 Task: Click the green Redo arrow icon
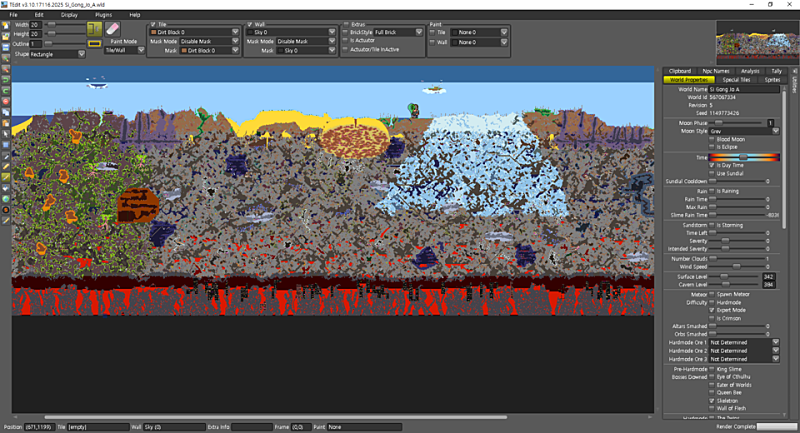[x=6, y=90]
